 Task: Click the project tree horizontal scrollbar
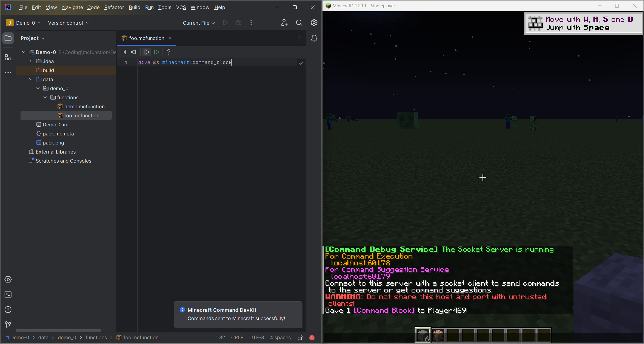58,330
